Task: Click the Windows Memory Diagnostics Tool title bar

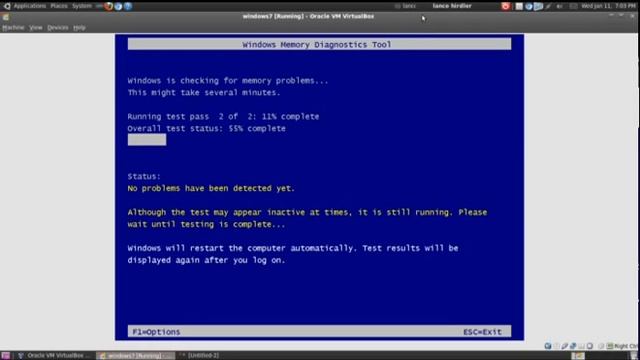Action: [319, 44]
